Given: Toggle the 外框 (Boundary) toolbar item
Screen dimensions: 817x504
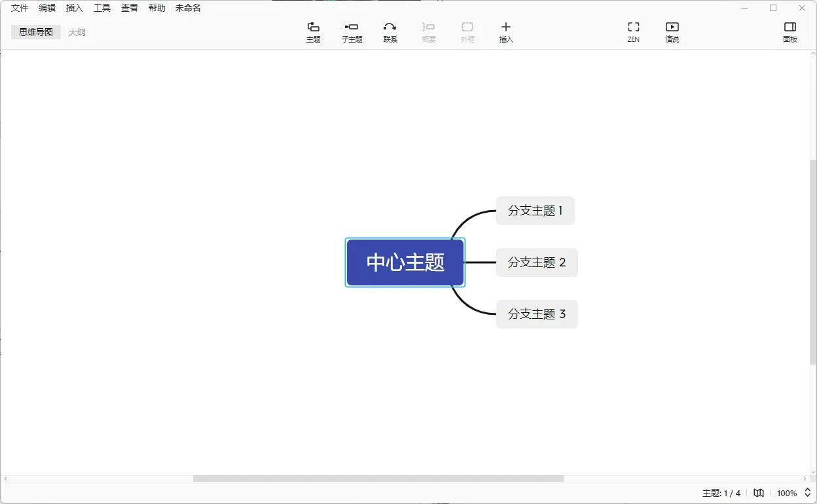Looking at the screenshot, I should pyautogui.click(x=467, y=31).
